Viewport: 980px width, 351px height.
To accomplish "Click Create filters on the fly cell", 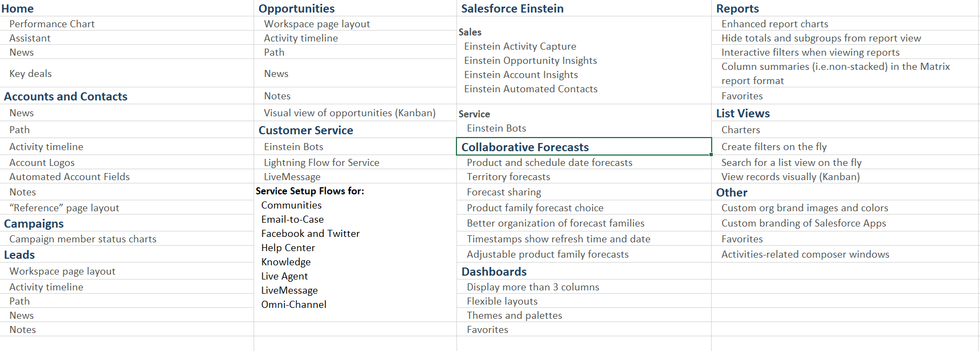I will [845, 147].
